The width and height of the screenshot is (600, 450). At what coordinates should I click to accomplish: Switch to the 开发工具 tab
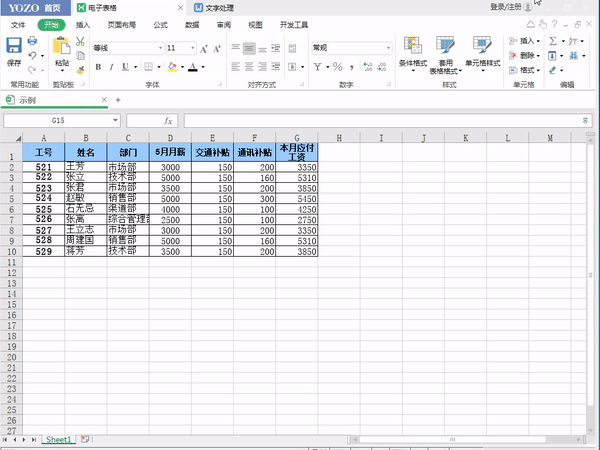294,25
